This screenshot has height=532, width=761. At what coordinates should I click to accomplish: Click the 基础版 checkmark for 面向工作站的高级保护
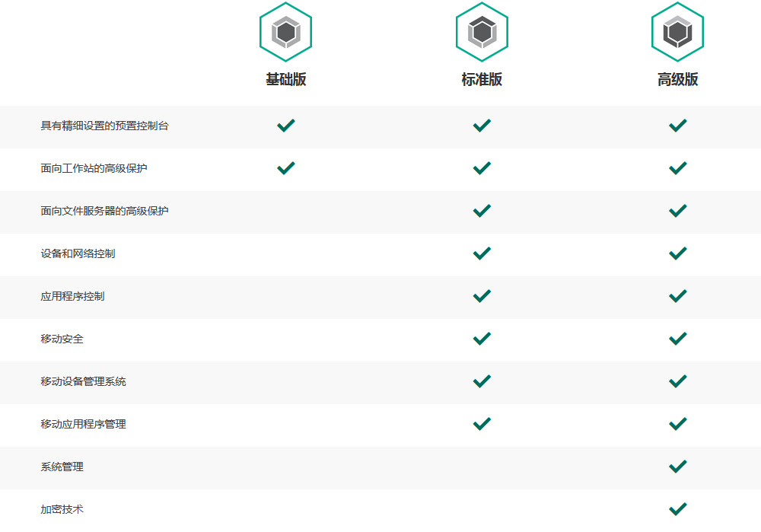pyautogui.click(x=286, y=167)
